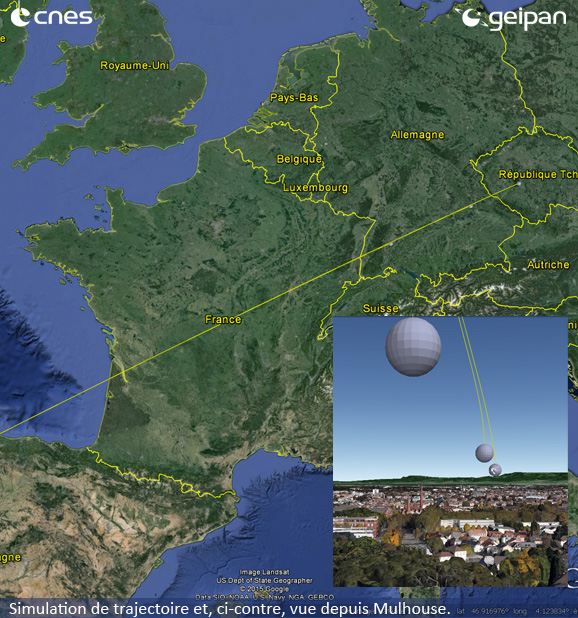Click the US Dept of State Geographer text

(x=264, y=581)
